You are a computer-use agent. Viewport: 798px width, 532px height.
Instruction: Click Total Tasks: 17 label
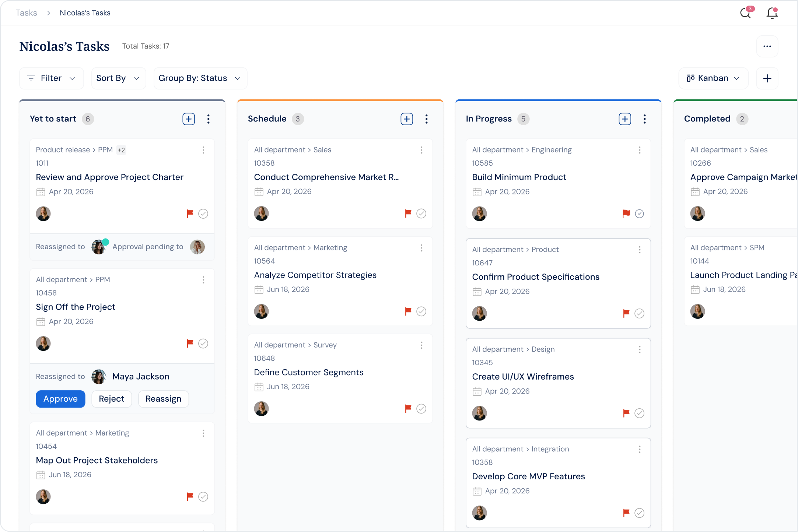(146, 46)
